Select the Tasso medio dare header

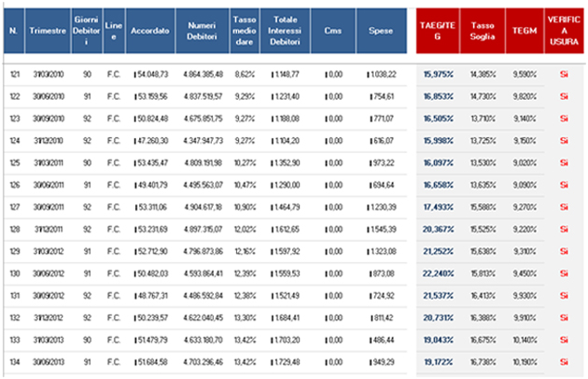(245, 31)
